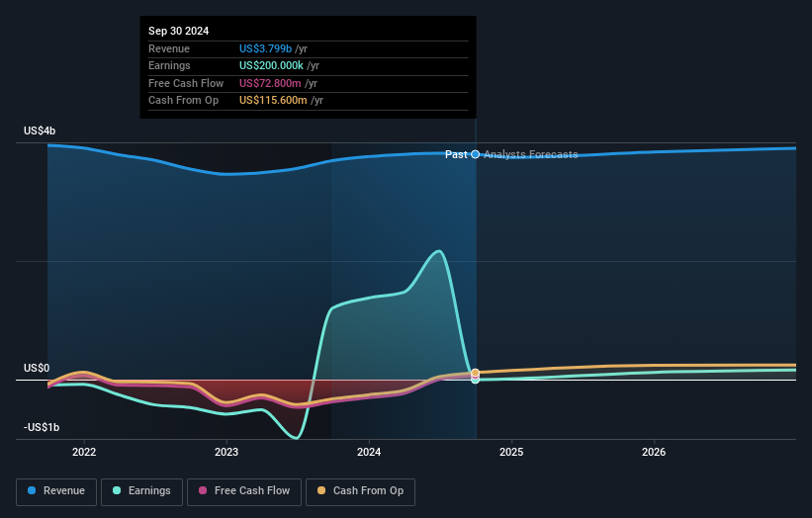This screenshot has width=812, height=518.
Task: Click the US$200.000k earnings value
Action: 271,65
